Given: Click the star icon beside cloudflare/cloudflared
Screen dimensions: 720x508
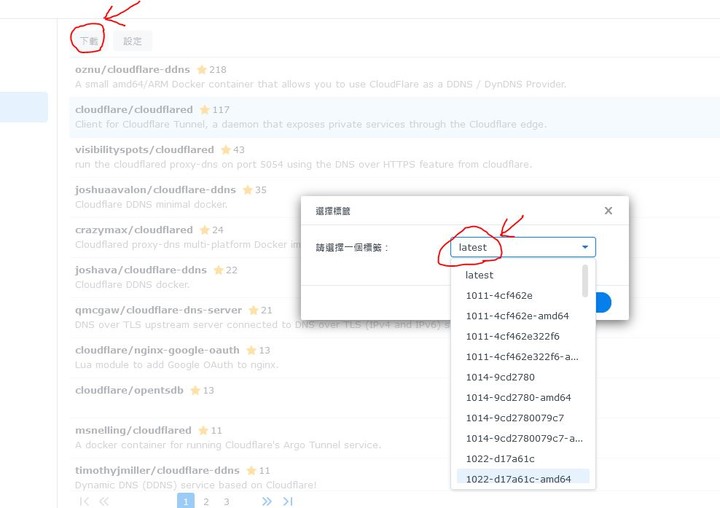Looking at the screenshot, I should click(205, 109).
